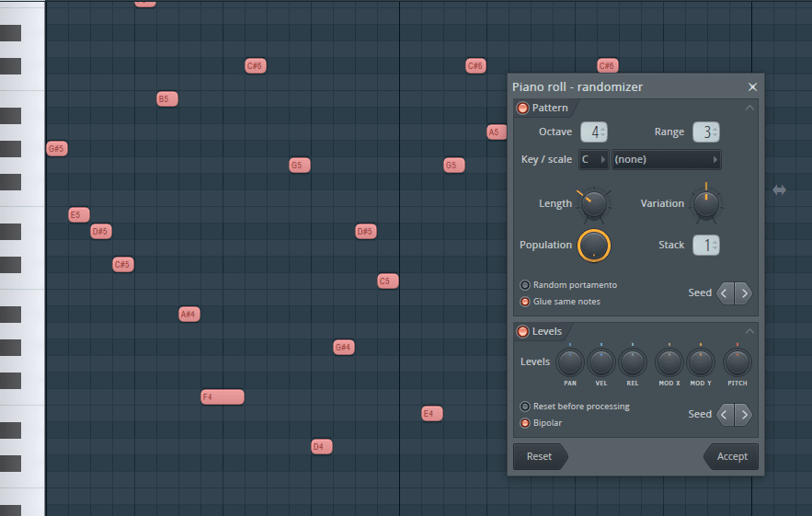Toggle the Pattern section enable LED
Image resolution: width=812 pixels, height=516 pixels.
tap(523, 109)
